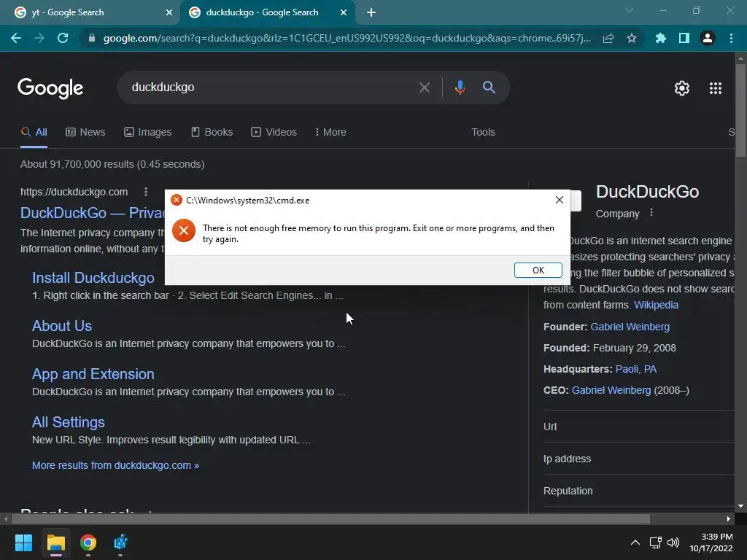The width and height of the screenshot is (747, 560).
Task: Open a new Chrome tab
Action: (x=371, y=12)
